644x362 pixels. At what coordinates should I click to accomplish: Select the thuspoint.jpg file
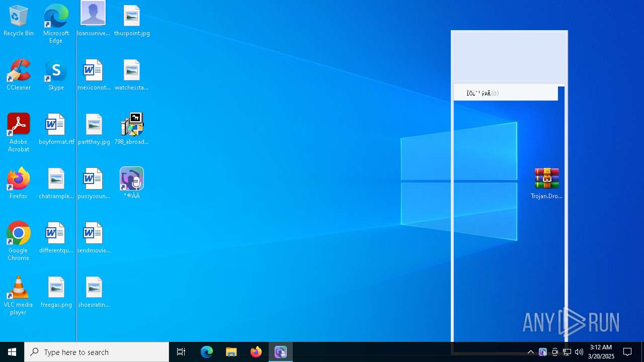pos(132,21)
